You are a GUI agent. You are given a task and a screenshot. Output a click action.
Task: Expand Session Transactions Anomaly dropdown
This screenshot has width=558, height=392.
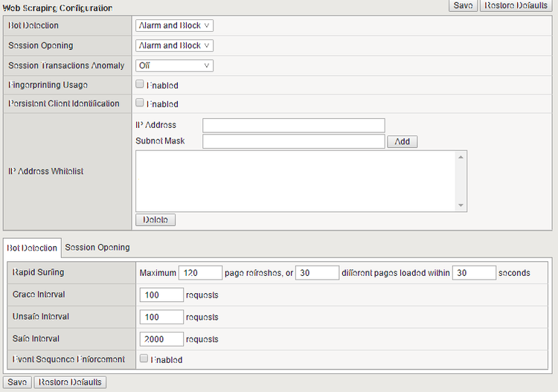pos(174,65)
